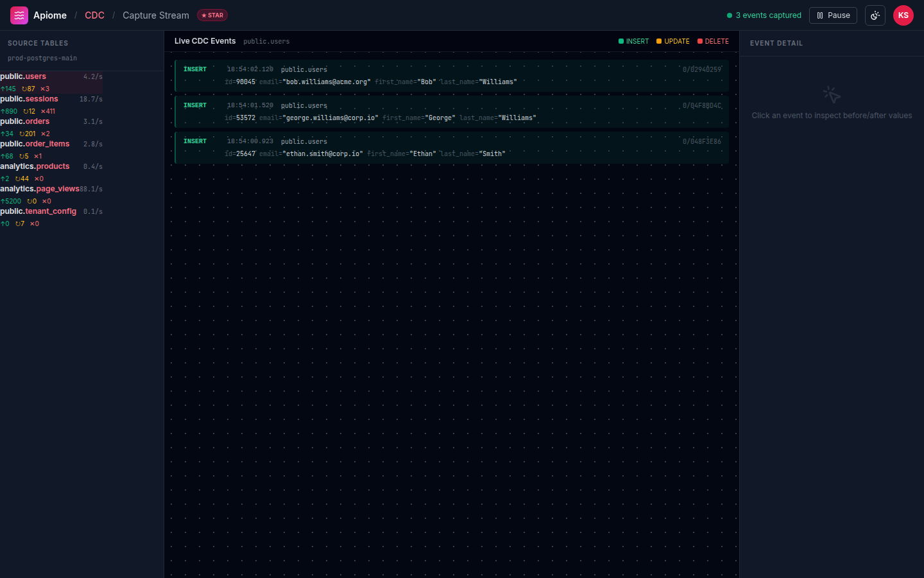Pause the capture stream
Viewport: 924px width, 578px height.
click(833, 15)
